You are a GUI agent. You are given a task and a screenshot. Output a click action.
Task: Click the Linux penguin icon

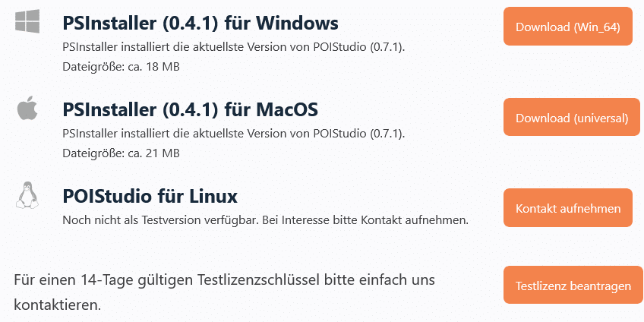pyautogui.click(x=27, y=195)
